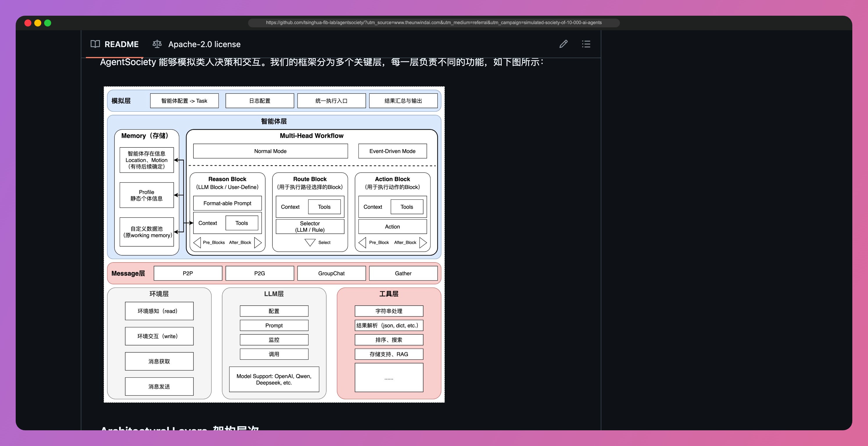Click the Context label in Action Block
Screen dimensions: 868x446
tap(373, 207)
